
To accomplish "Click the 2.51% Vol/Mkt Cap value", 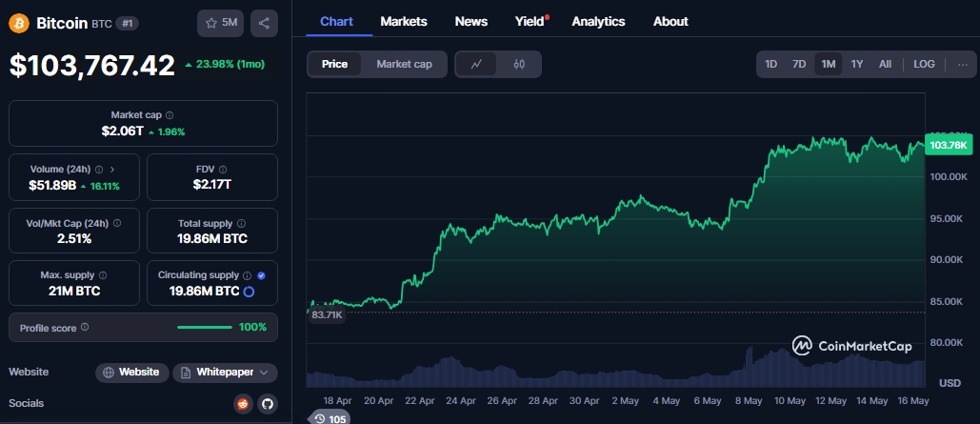I will tap(73, 238).
